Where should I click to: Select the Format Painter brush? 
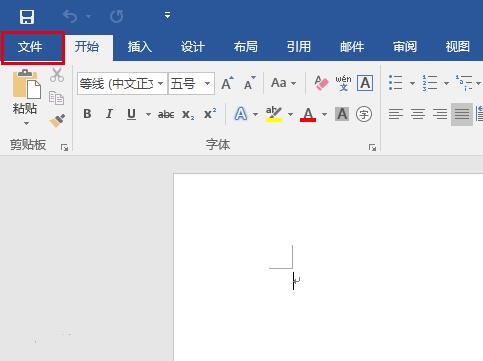[57, 121]
